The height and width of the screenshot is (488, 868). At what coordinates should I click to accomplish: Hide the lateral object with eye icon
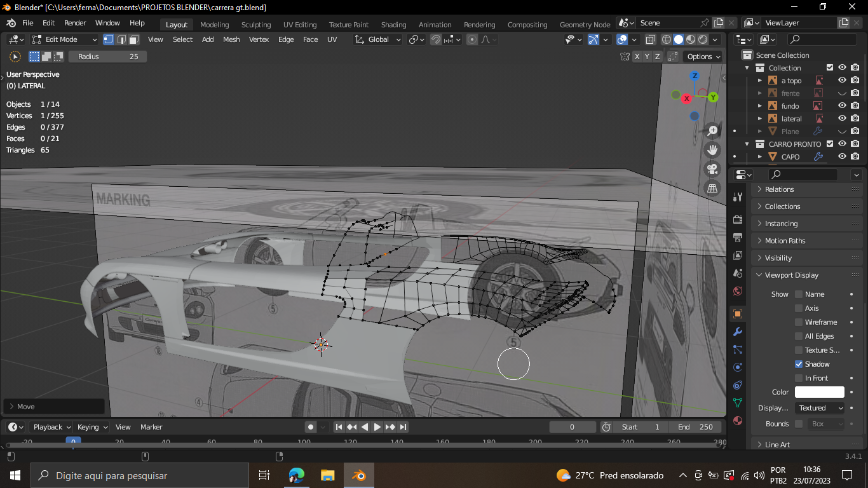click(842, 119)
